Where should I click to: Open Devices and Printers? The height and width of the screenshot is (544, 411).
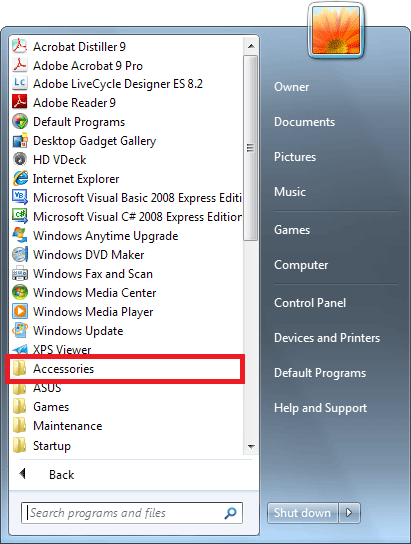[x=327, y=338]
